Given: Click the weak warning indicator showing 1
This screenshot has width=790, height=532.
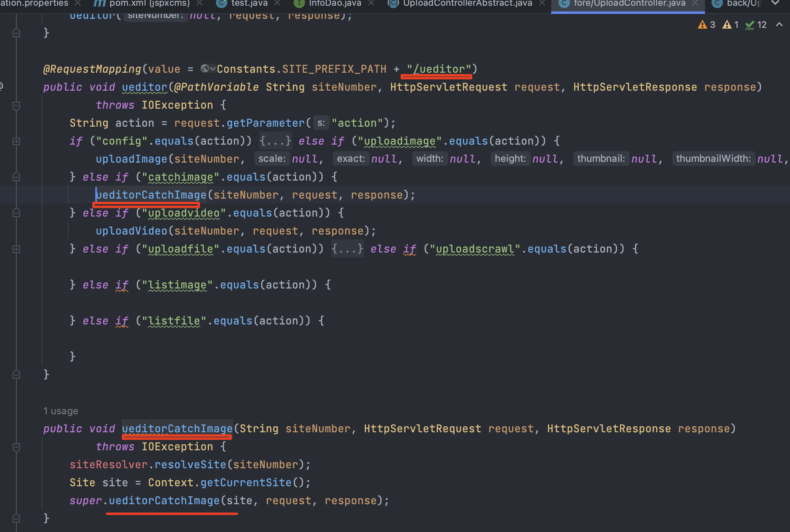Looking at the screenshot, I should click(731, 25).
